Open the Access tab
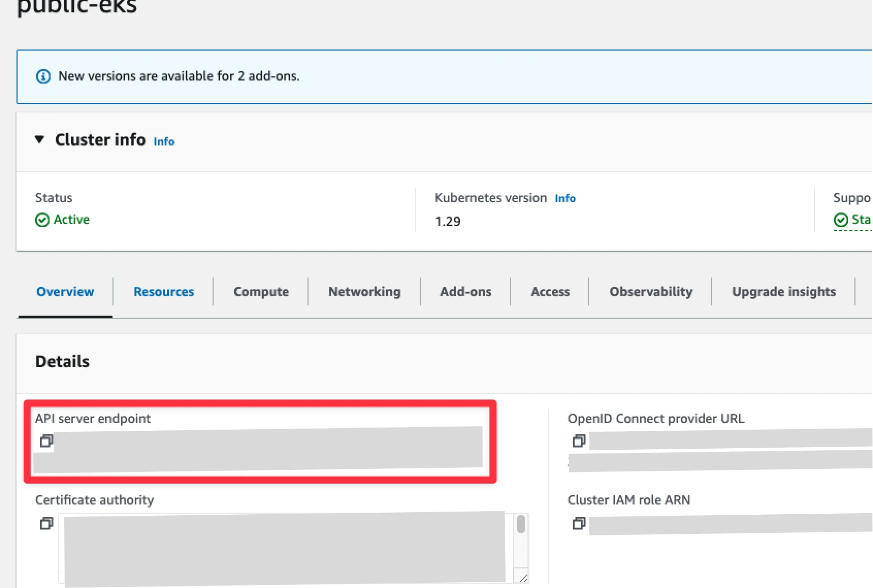This screenshot has width=873, height=588. pyautogui.click(x=550, y=292)
